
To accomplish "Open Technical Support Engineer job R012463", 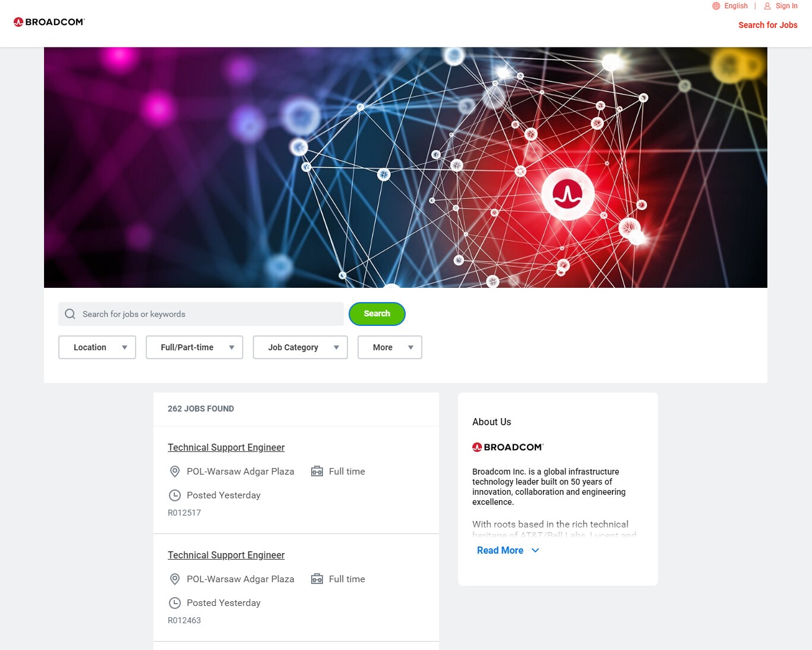I will tap(226, 555).
